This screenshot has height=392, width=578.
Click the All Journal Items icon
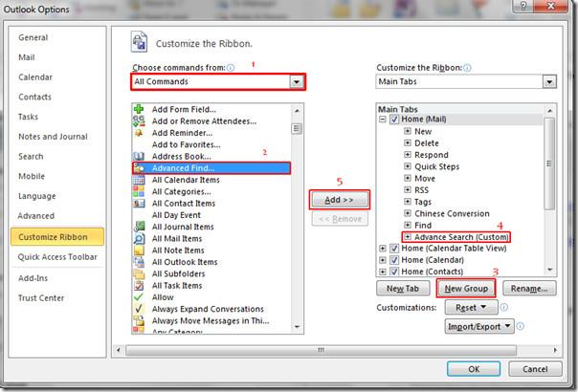[139, 227]
